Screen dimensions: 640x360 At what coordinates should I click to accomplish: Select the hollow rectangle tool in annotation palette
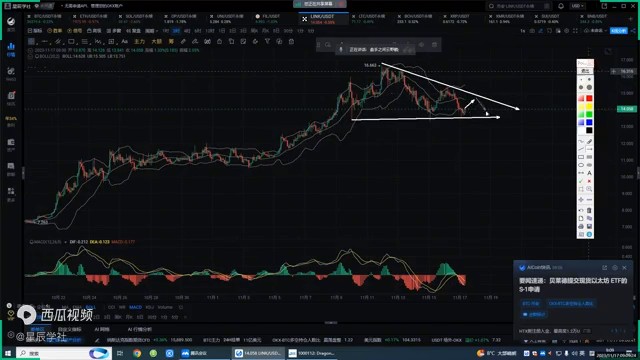(581, 157)
